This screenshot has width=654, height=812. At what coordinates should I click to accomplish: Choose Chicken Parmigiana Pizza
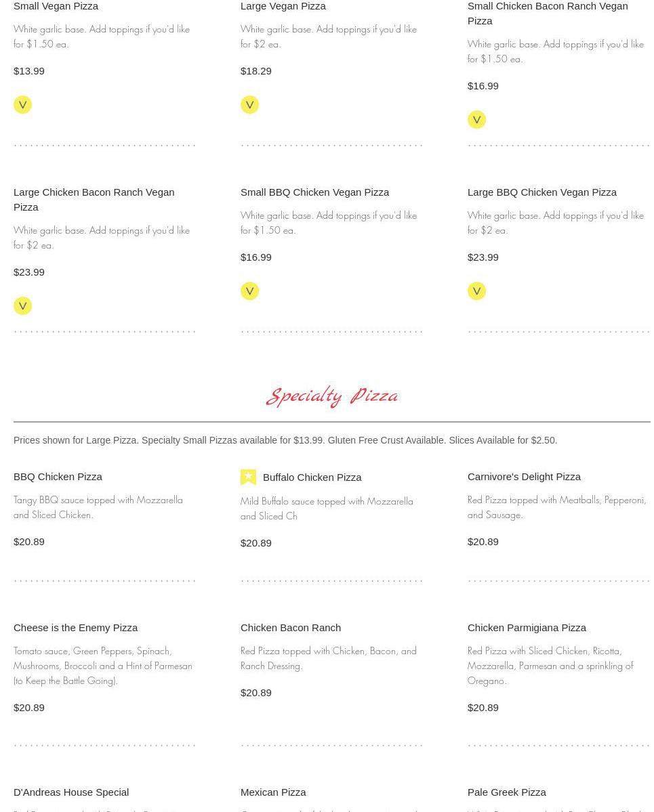click(x=527, y=627)
